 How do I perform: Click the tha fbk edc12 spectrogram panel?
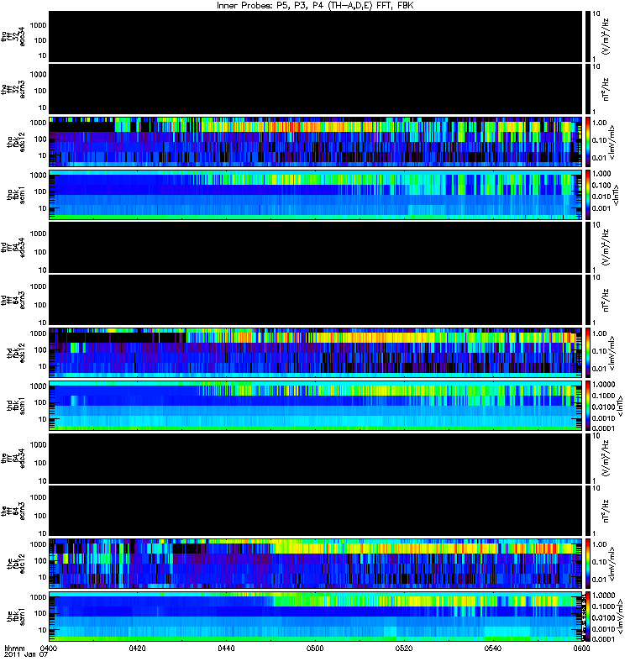tap(316, 142)
